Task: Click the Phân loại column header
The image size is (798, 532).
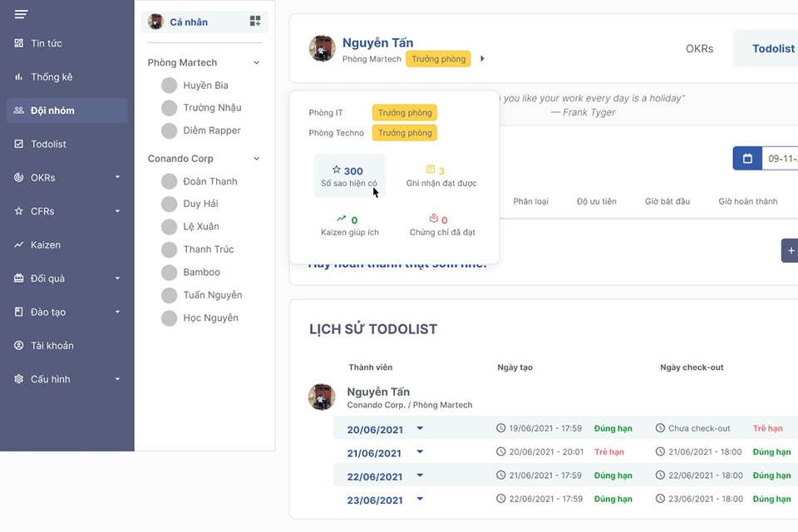Action: click(x=530, y=201)
